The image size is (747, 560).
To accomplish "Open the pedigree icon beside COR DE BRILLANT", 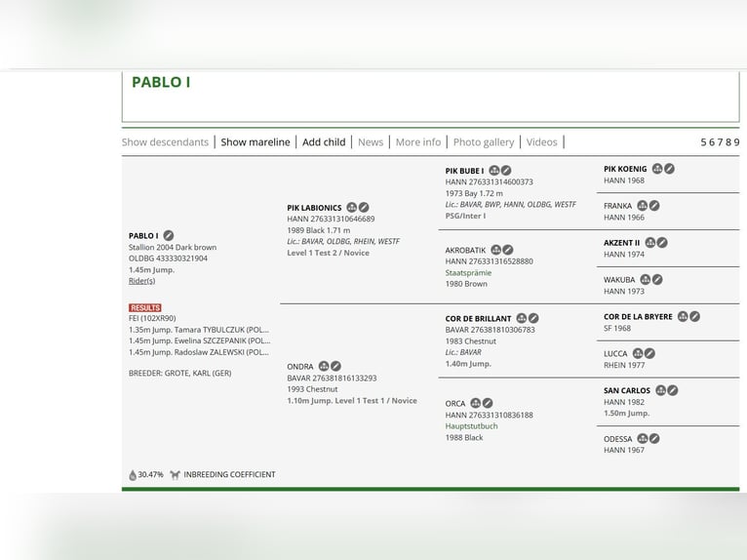I will click(522, 318).
